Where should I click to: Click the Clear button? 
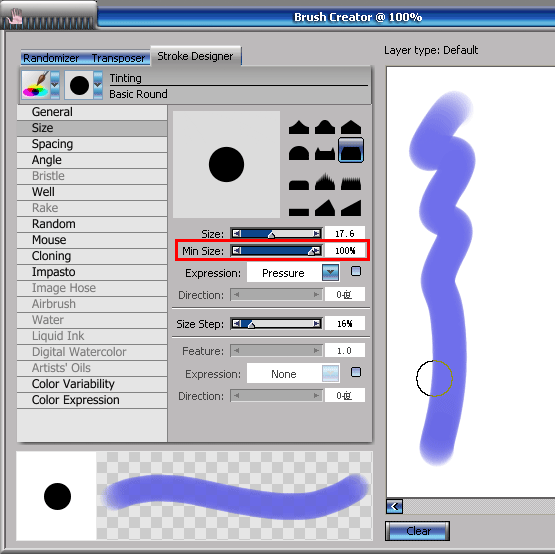click(x=418, y=531)
